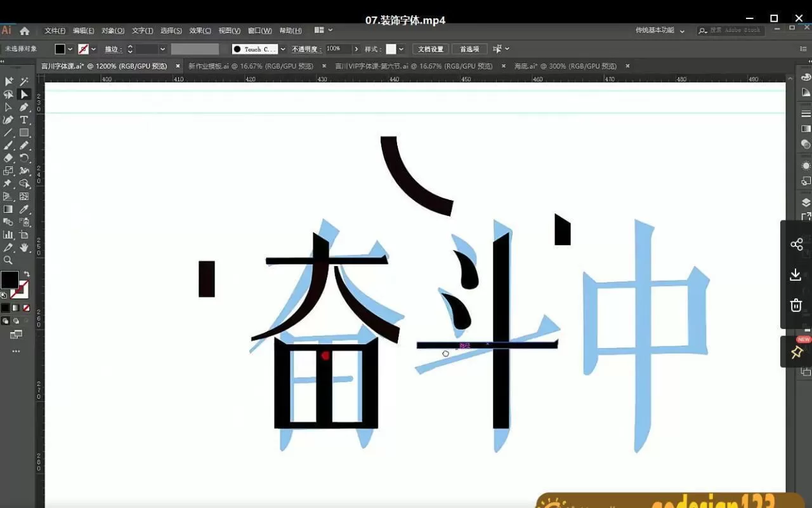Set stroke to None in the toolbar

[x=27, y=307]
